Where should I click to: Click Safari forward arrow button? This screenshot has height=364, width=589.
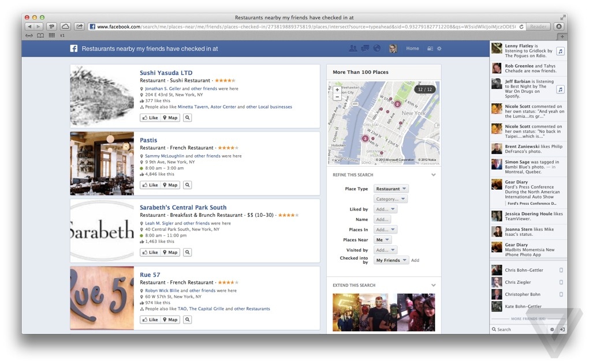38,27
